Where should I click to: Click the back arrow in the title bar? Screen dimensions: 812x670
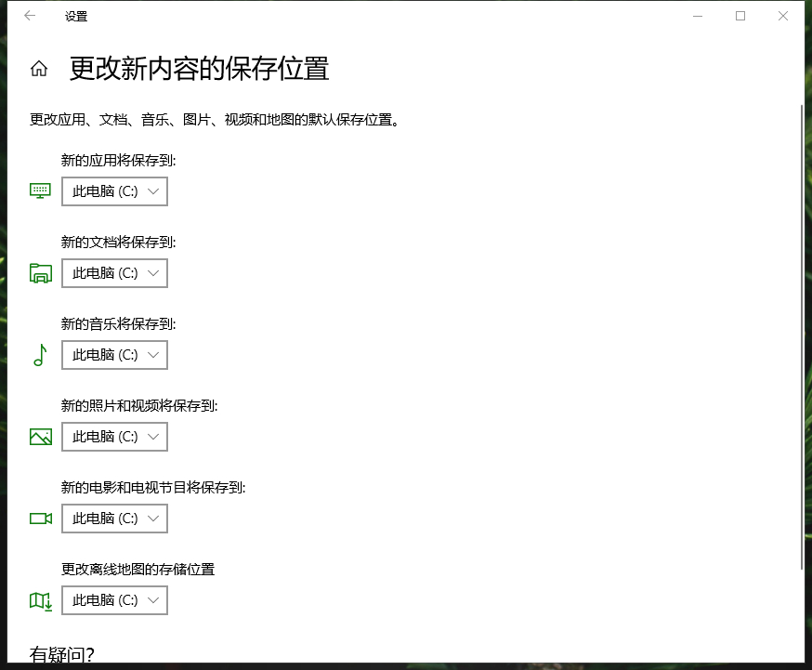[x=29, y=16]
